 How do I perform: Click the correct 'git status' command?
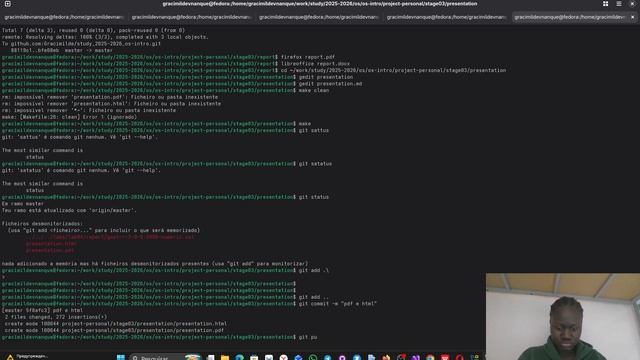313,197
